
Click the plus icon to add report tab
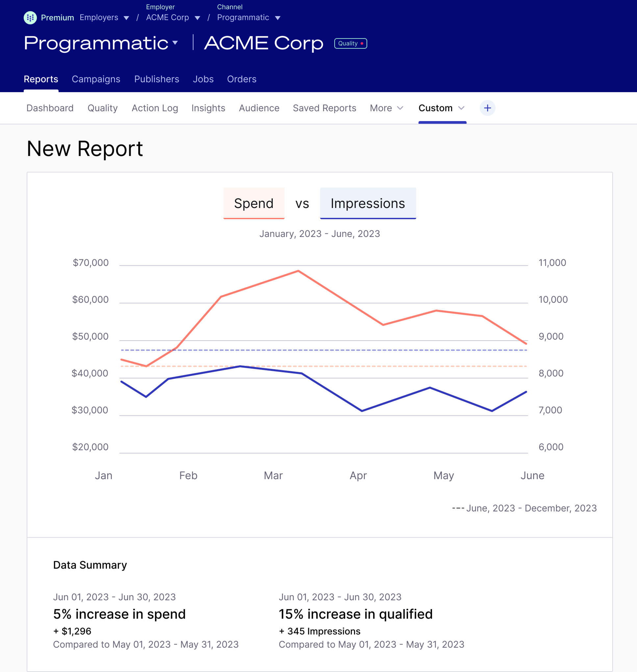487,108
